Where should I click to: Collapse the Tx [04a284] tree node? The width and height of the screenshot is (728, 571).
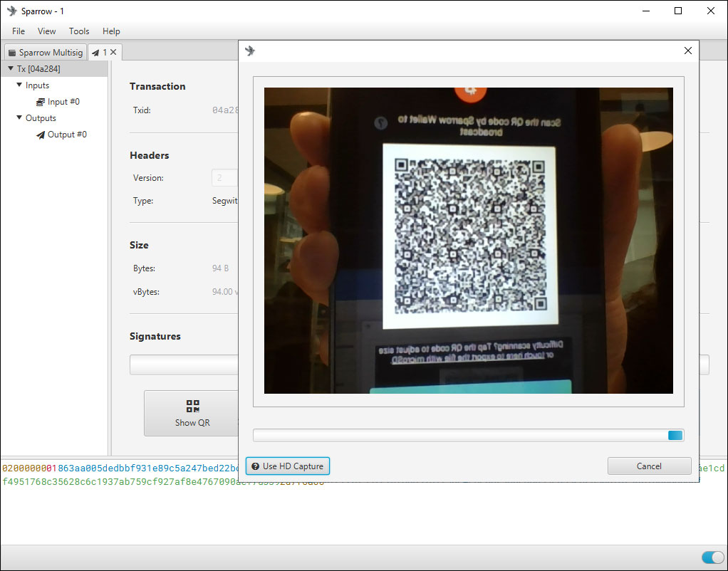[11, 69]
